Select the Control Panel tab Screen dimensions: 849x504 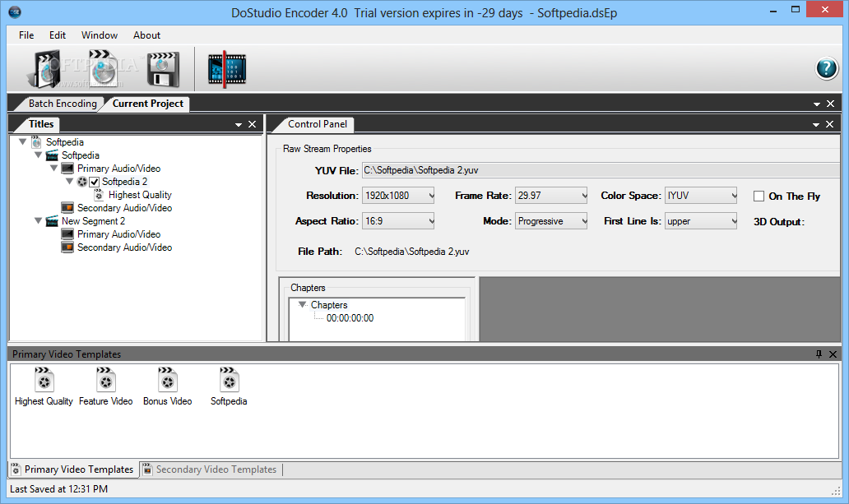[318, 124]
